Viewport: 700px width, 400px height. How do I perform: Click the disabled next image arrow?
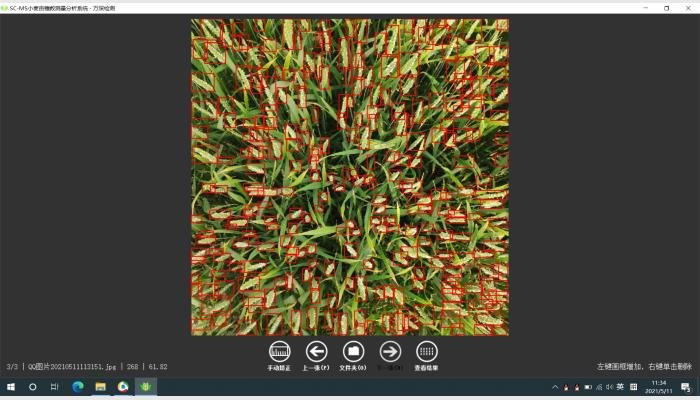click(x=390, y=352)
